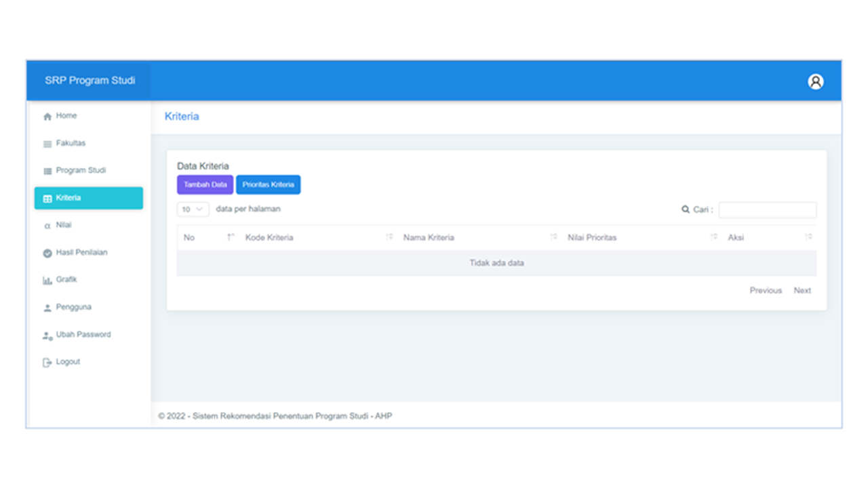This screenshot has width=868, height=488.
Task: Click the Pengguna person icon
Action: pyautogui.click(x=47, y=308)
